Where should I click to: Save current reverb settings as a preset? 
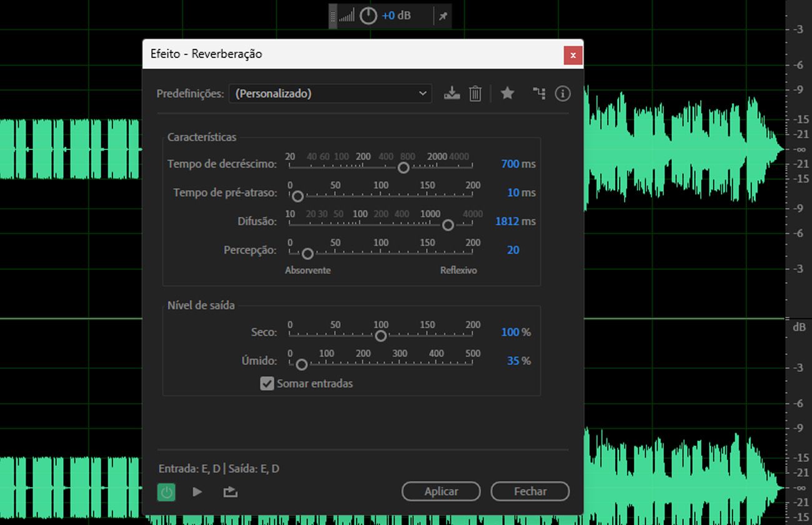point(452,93)
